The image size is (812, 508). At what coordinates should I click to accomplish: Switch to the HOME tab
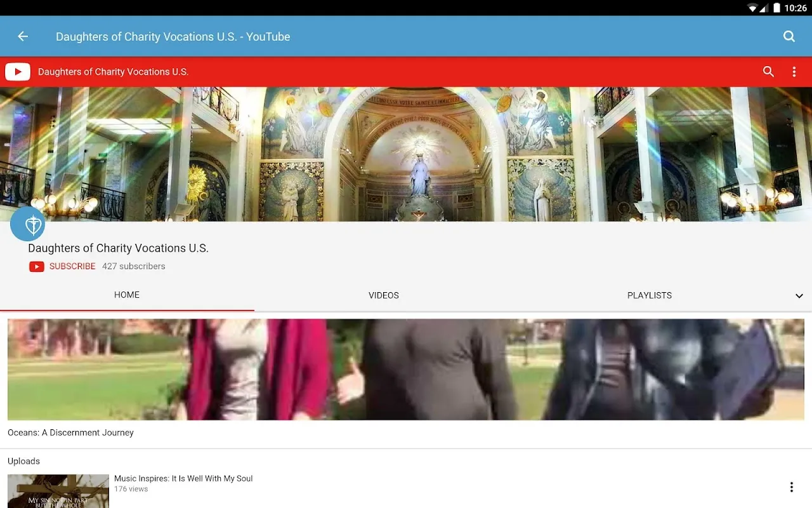[127, 295]
